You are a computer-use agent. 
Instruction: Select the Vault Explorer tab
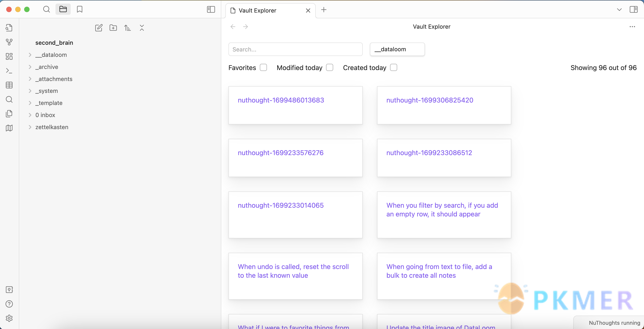tap(270, 11)
